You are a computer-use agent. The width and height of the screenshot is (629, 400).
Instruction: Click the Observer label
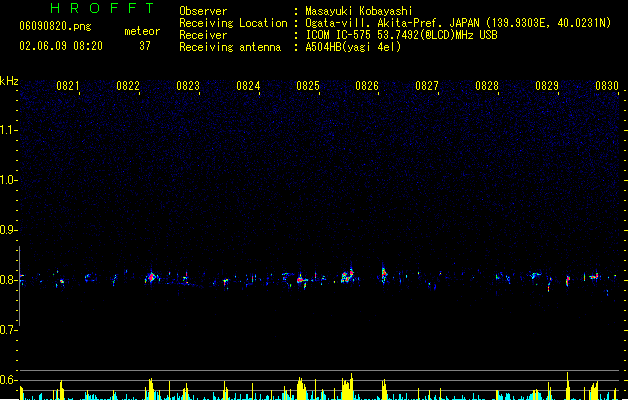(203, 11)
